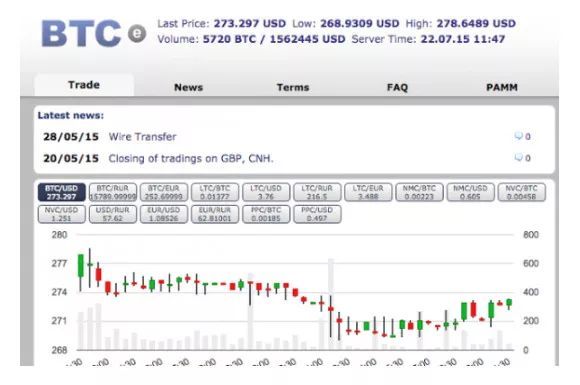Click the 274 price axis label
This screenshot has width=580, height=385.
point(59,292)
